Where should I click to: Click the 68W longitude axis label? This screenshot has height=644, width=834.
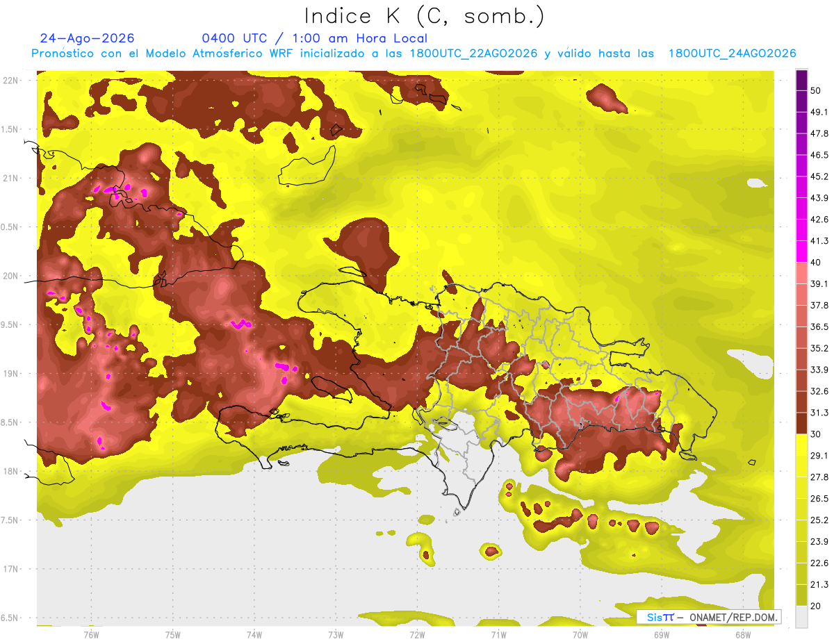pos(743,634)
